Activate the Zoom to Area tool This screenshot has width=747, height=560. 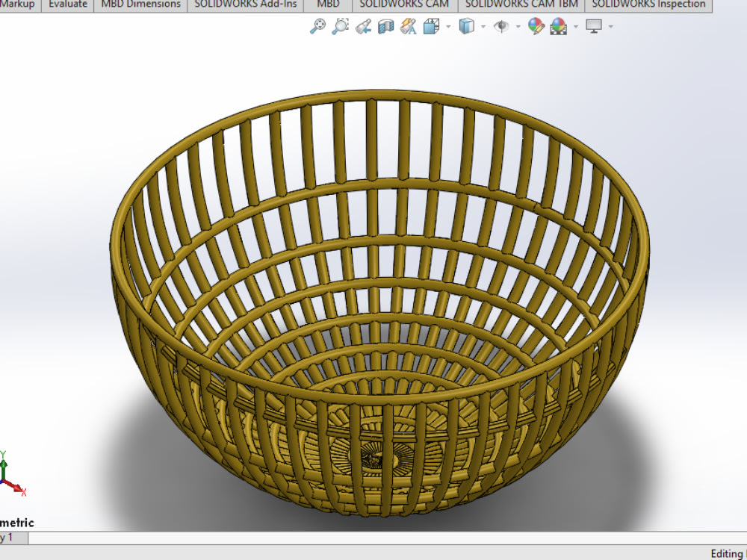coord(341,27)
